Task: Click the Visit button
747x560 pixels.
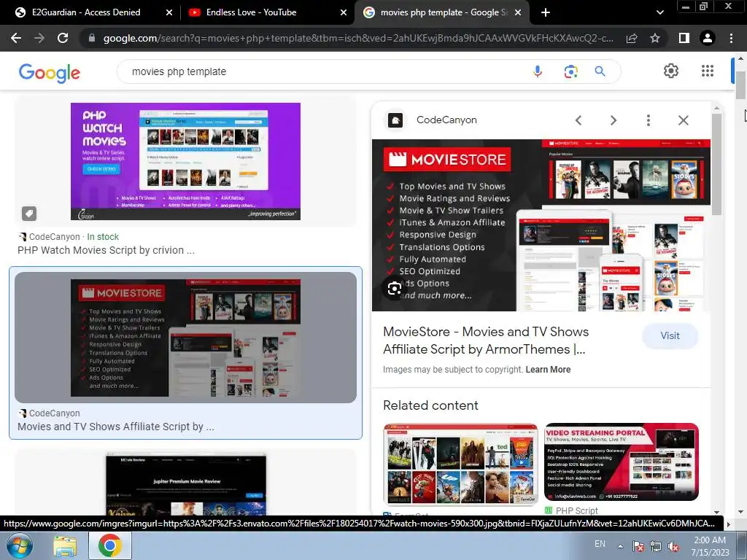Action: (670, 335)
